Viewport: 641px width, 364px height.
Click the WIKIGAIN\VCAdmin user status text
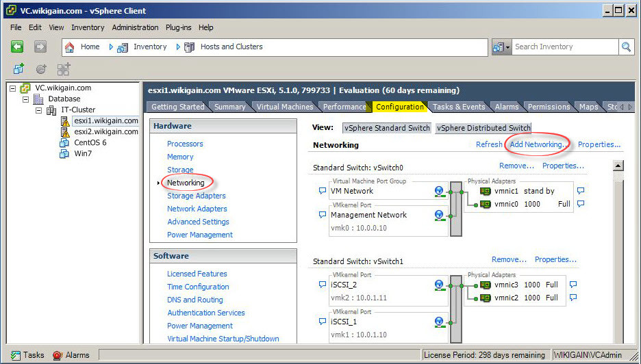(x=588, y=355)
